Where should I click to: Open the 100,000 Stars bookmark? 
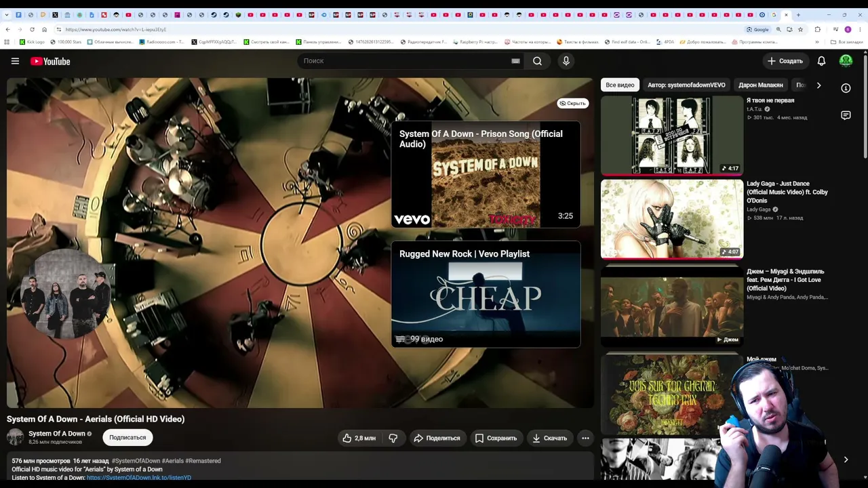[x=66, y=42]
